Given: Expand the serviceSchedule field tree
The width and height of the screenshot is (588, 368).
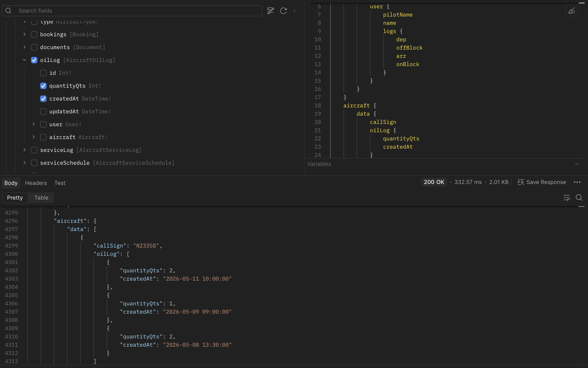Looking at the screenshot, I should click(25, 163).
